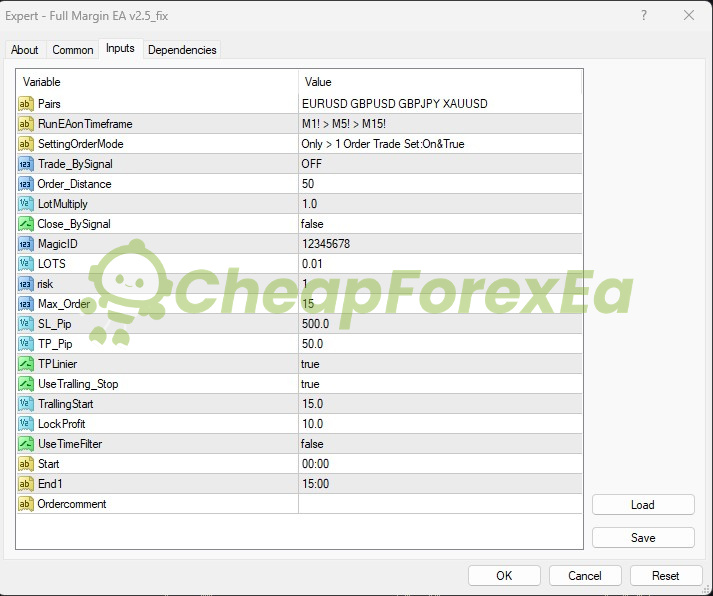Click the boolean icon beside Close_BySignal
The image size is (713, 596).
click(26, 224)
